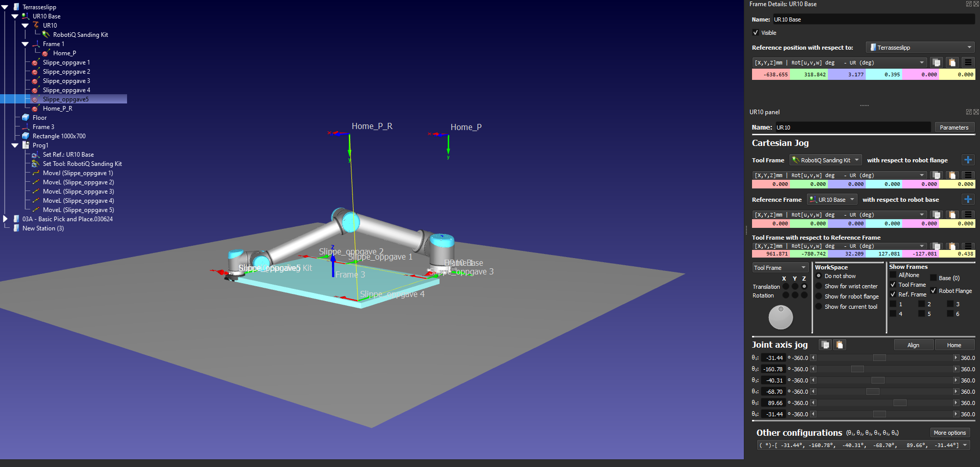This screenshot has width=980, height=467.
Task: Expand the 03A - Basic Pick and Place station
Action: click(6, 219)
